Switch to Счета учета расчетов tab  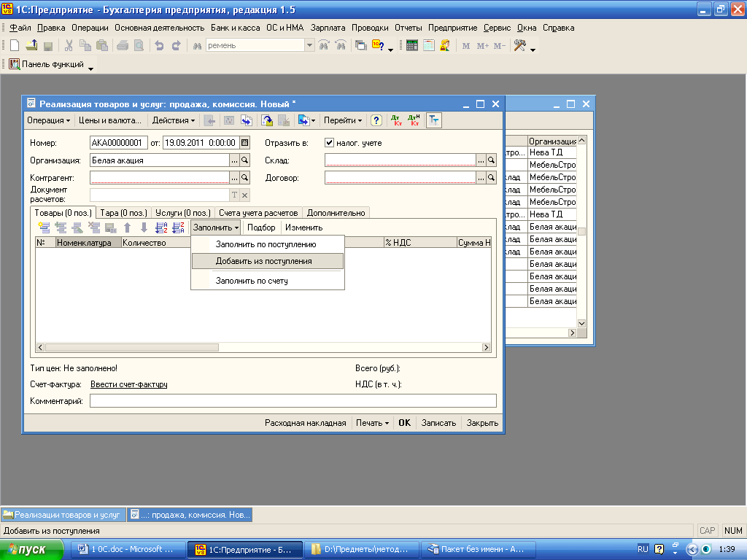[258, 213]
